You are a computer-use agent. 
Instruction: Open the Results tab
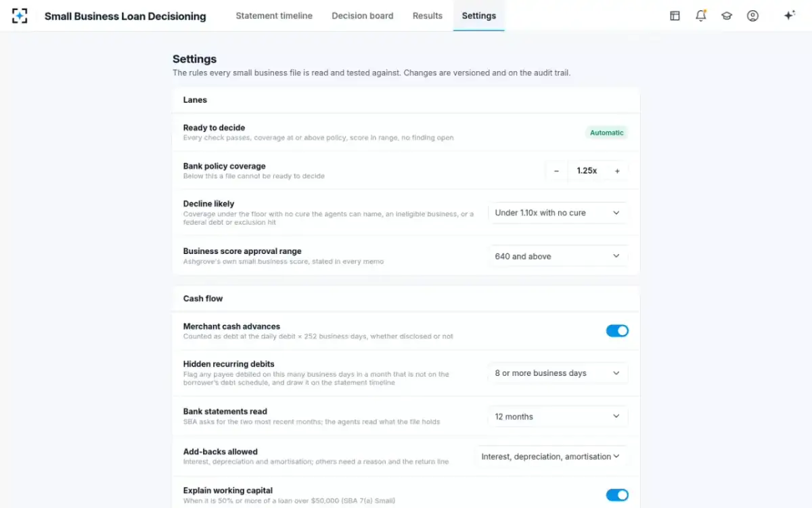tap(428, 16)
